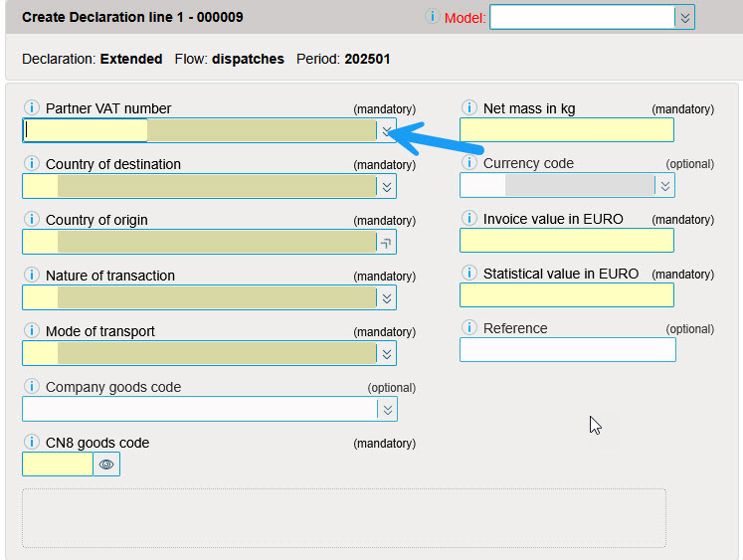Click the info icon beside Net mass in kg
This screenshot has width=743, height=560.
(x=467, y=108)
